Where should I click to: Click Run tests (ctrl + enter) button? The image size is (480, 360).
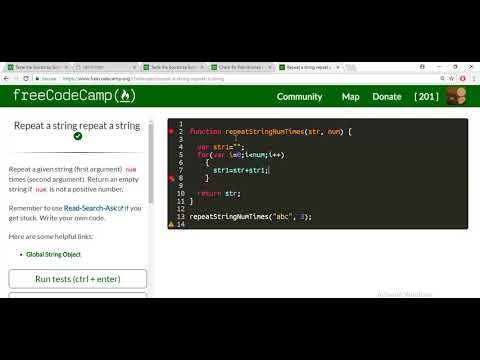point(78,279)
